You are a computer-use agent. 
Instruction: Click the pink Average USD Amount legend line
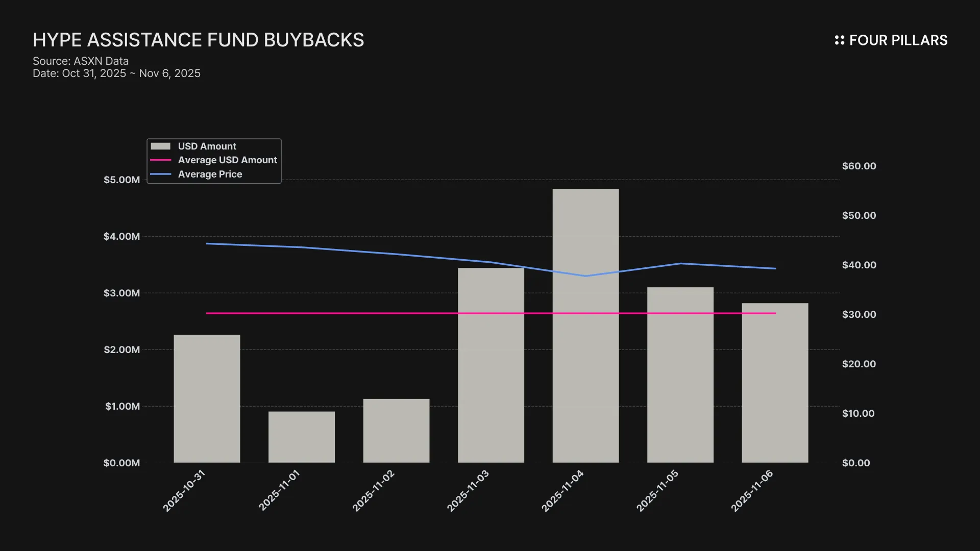(160, 160)
